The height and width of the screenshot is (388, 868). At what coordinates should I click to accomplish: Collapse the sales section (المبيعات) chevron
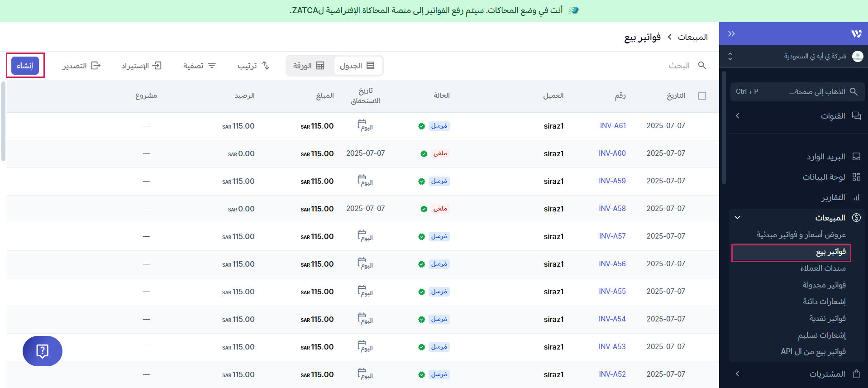(737, 218)
